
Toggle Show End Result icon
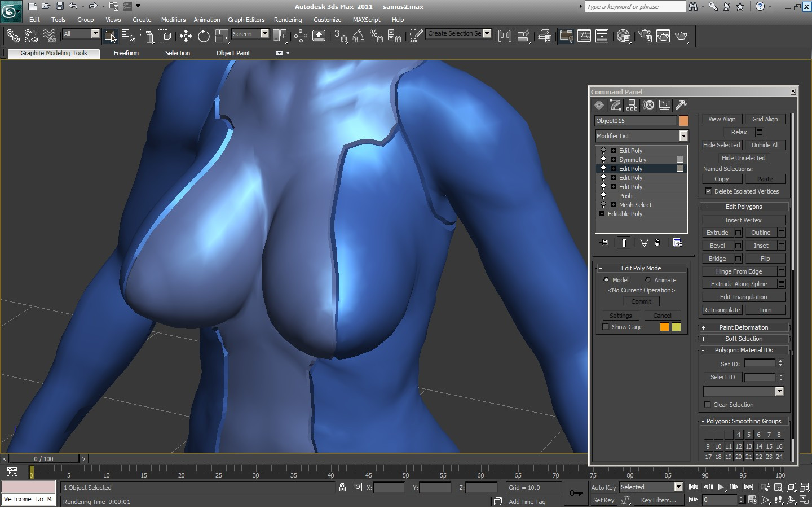[x=624, y=243]
